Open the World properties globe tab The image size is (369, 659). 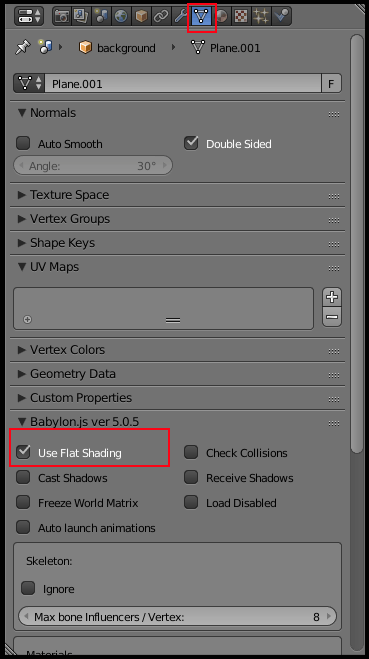click(121, 16)
